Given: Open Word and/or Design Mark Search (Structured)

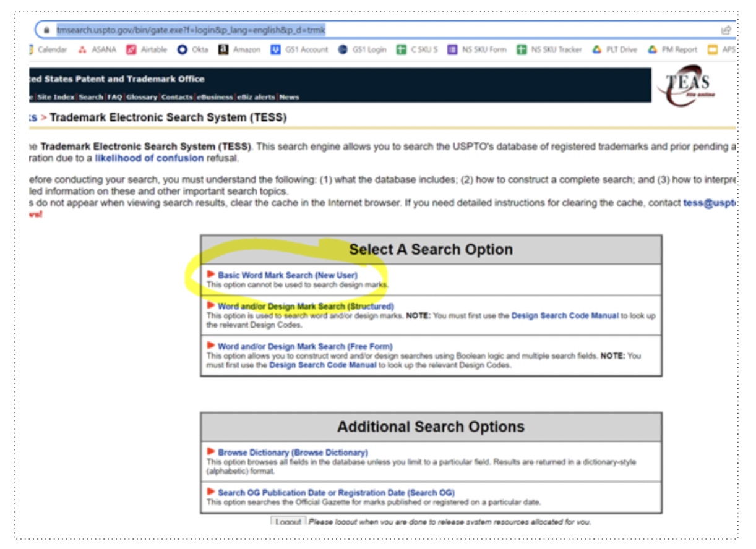Looking at the screenshot, I should (306, 306).
